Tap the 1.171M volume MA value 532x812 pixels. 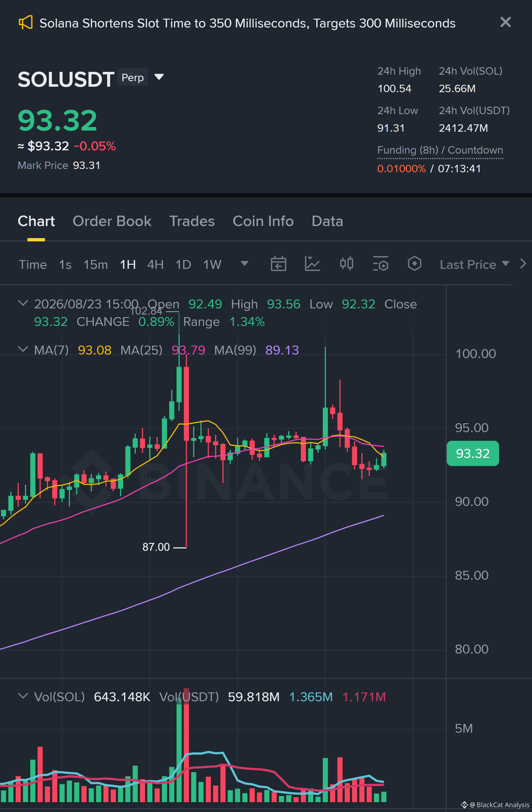coord(364,697)
